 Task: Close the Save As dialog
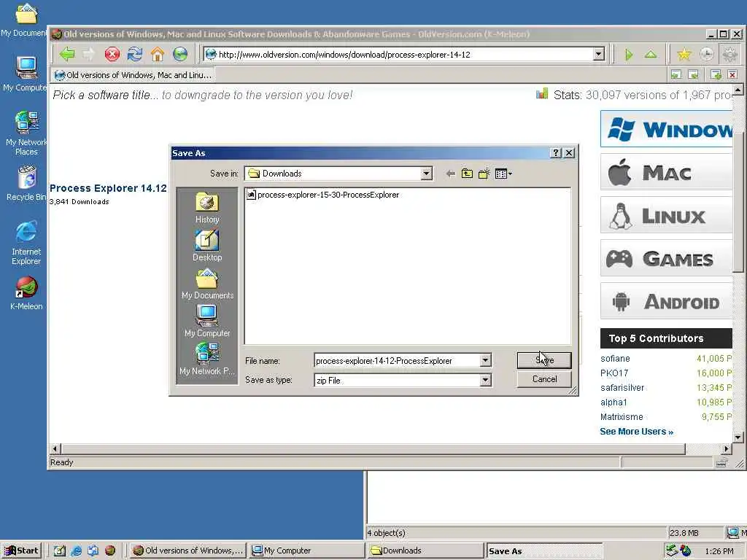tap(569, 153)
